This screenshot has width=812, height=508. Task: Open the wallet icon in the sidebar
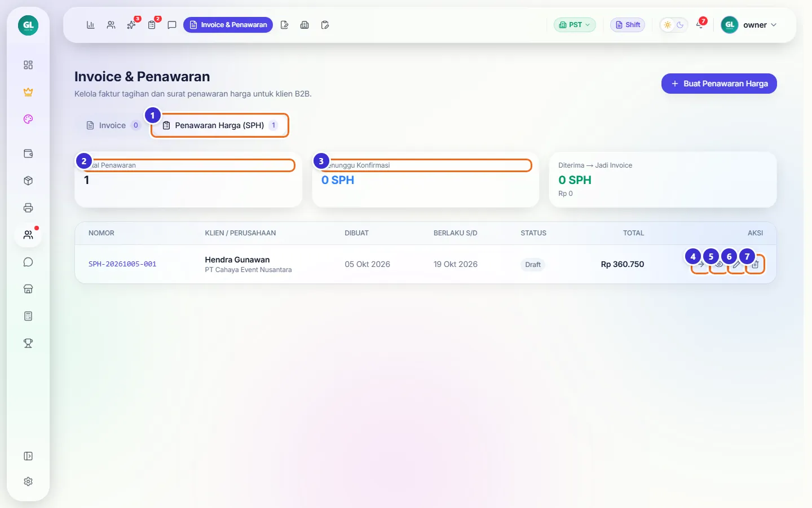coord(28,154)
